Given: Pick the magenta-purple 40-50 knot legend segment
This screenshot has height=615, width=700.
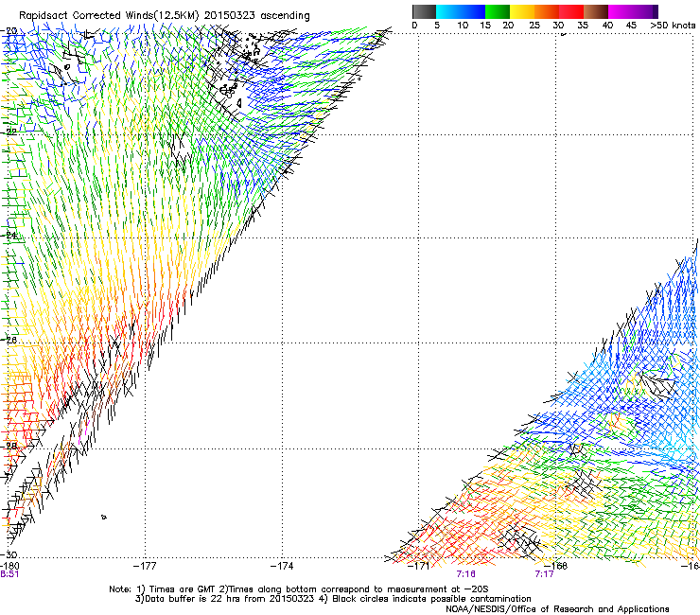Looking at the screenshot, I should tap(633, 11).
